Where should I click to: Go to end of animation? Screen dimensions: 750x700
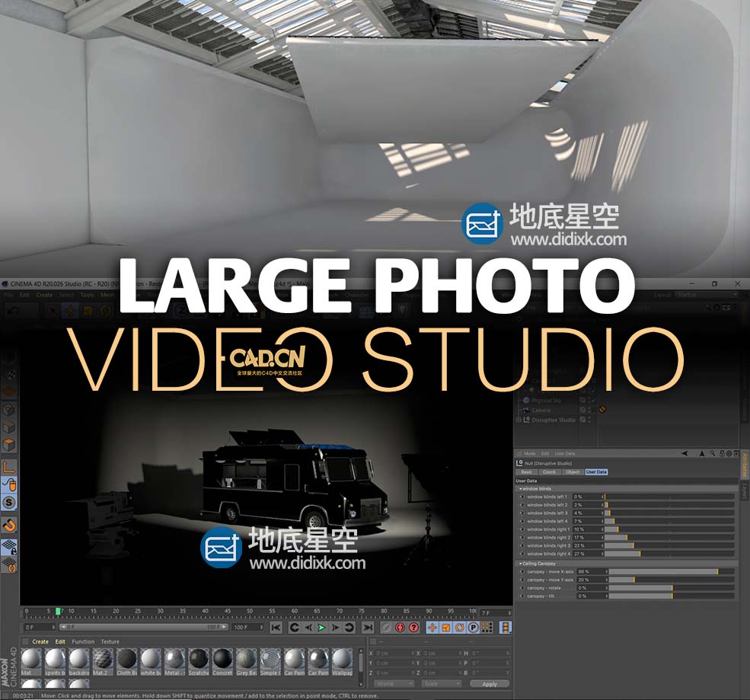point(367,628)
